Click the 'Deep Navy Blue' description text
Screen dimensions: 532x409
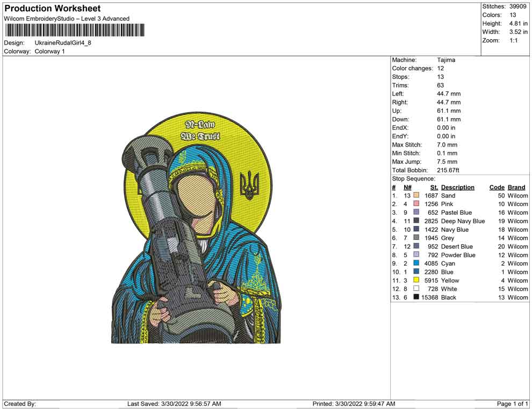pyautogui.click(x=463, y=221)
